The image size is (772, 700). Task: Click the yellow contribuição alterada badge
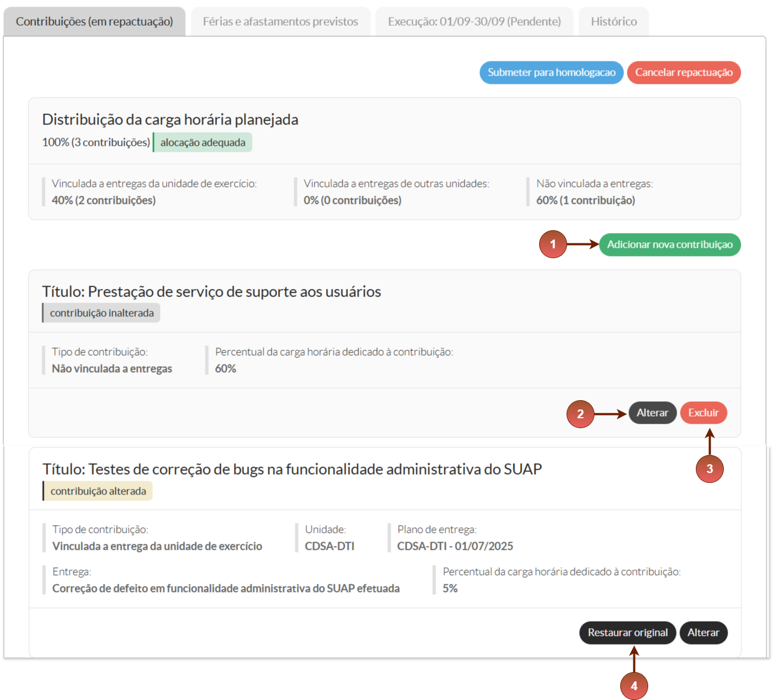click(x=98, y=491)
